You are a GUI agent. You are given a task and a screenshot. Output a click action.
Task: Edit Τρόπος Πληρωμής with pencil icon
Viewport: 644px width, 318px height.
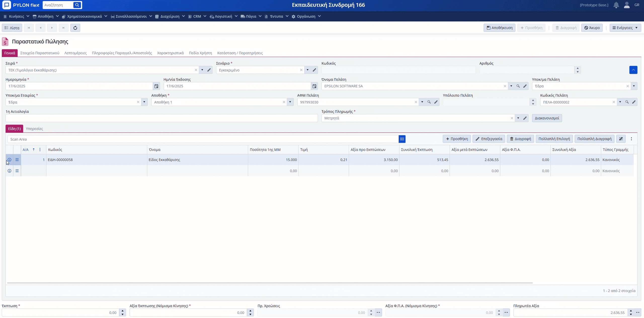click(x=525, y=118)
